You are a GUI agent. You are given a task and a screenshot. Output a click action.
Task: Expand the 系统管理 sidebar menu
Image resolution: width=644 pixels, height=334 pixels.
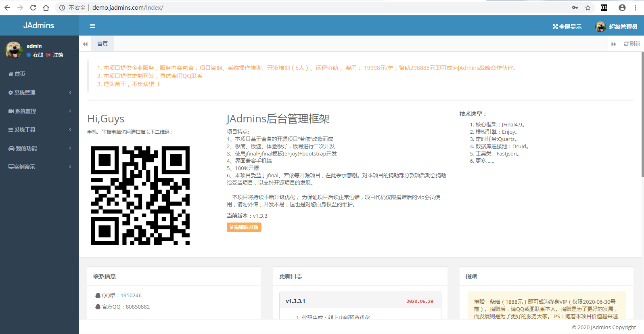pyautogui.click(x=40, y=92)
